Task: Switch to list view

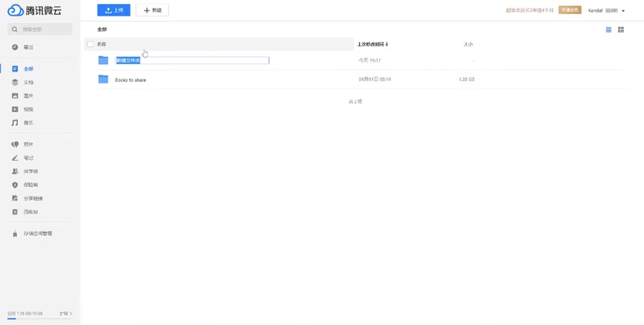Action: [x=609, y=29]
